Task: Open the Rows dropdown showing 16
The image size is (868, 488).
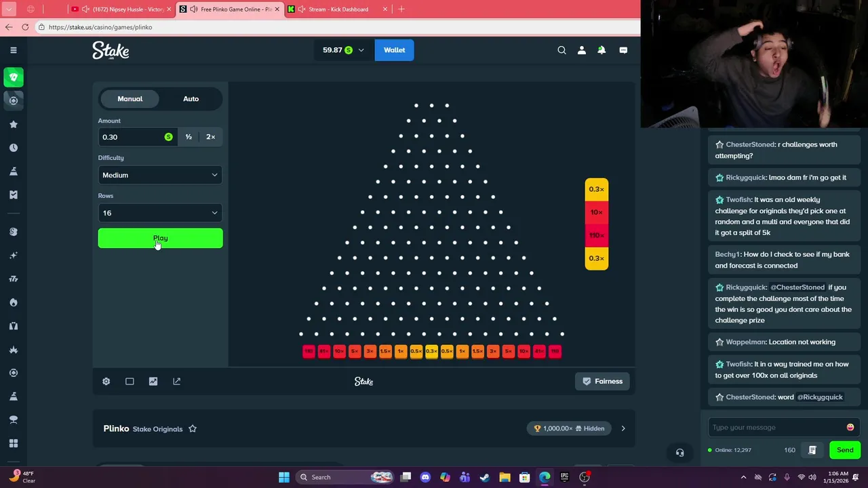Action: 160,213
